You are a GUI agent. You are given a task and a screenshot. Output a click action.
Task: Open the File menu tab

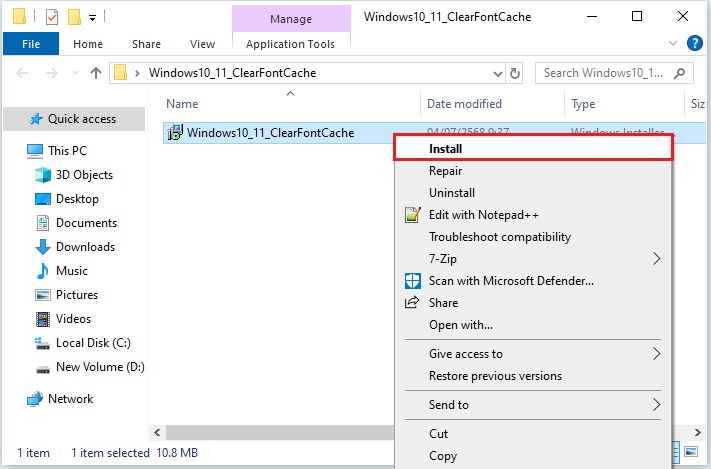tap(31, 44)
